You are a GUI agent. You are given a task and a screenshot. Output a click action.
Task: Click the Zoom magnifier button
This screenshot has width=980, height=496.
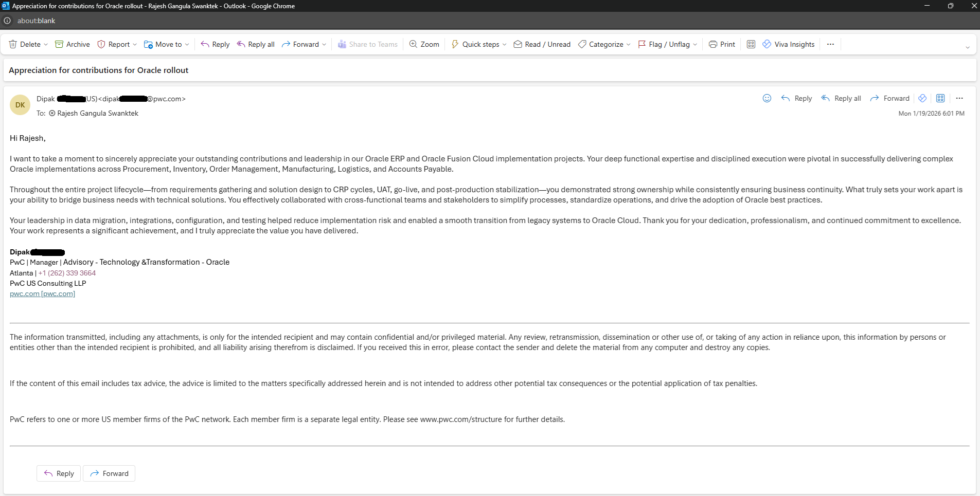pyautogui.click(x=424, y=44)
